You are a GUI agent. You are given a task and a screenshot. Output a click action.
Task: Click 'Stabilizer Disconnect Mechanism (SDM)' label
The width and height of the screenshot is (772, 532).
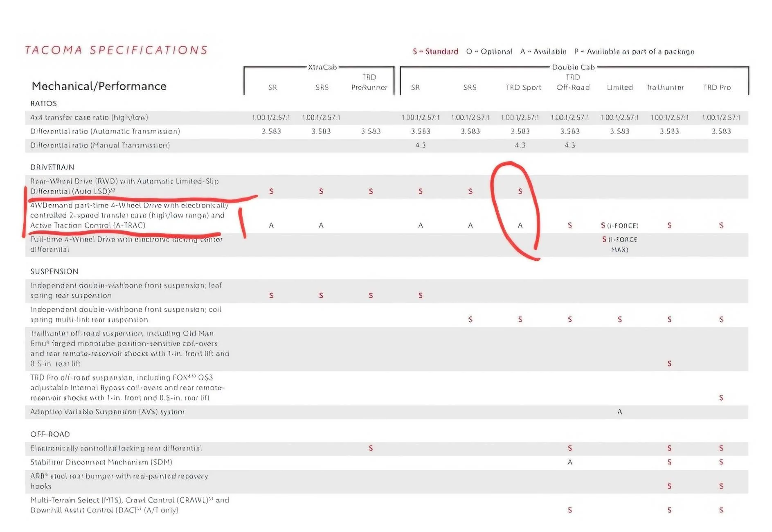coord(101,462)
